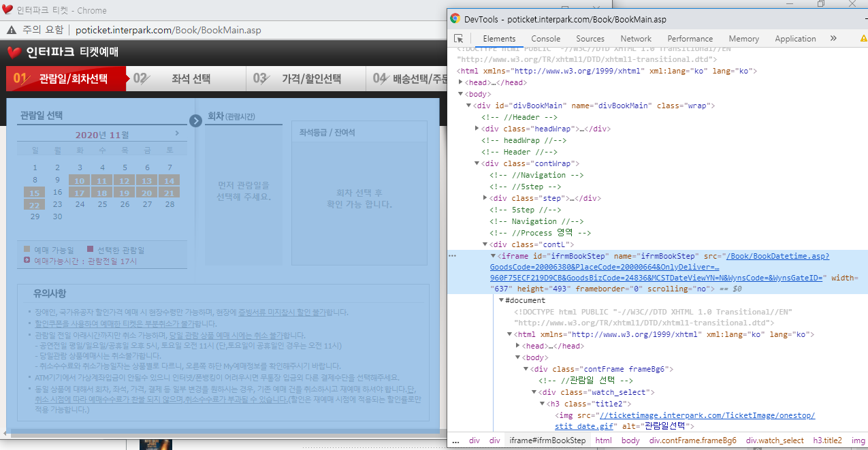Open the stit_date.gif image link
Viewport: 868px width, 450px height.
click(686, 421)
